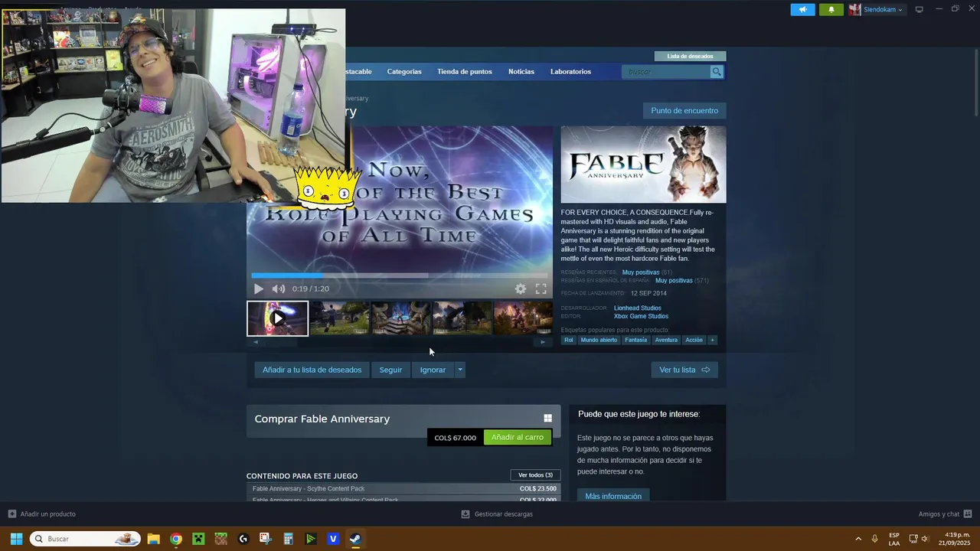Click the microphone tray icon
This screenshot has height=551, width=980.
pyautogui.click(x=874, y=539)
